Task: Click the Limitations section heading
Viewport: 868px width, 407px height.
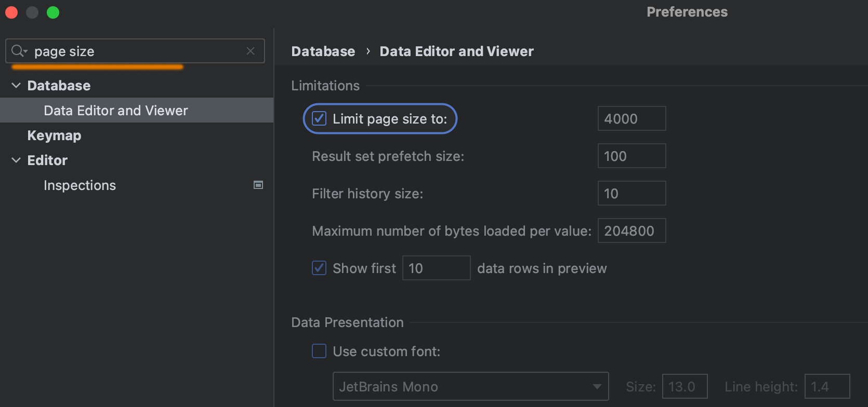Action: pos(325,86)
